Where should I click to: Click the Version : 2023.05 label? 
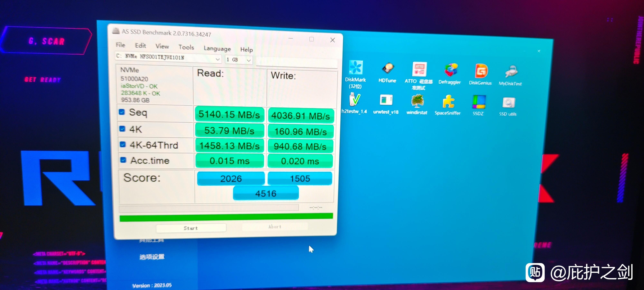pyautogui.click(x=152, y=285)
